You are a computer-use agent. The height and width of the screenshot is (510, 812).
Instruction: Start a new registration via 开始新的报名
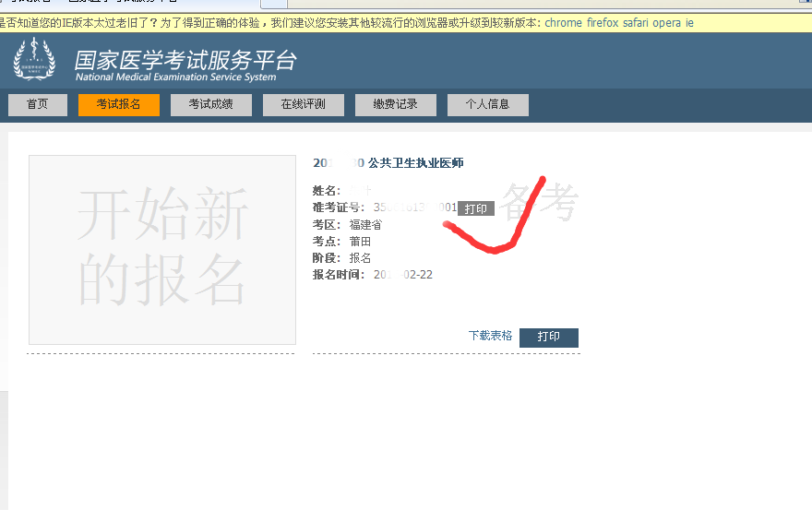162,249
